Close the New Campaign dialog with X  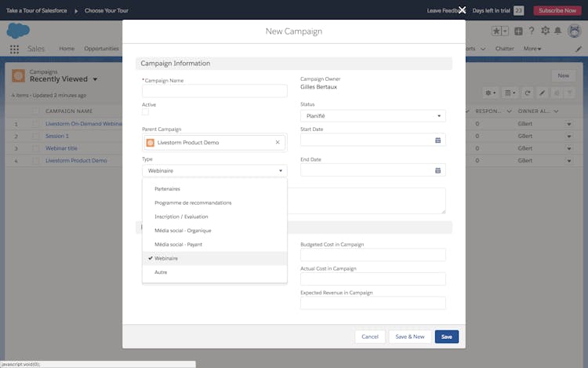462,10
